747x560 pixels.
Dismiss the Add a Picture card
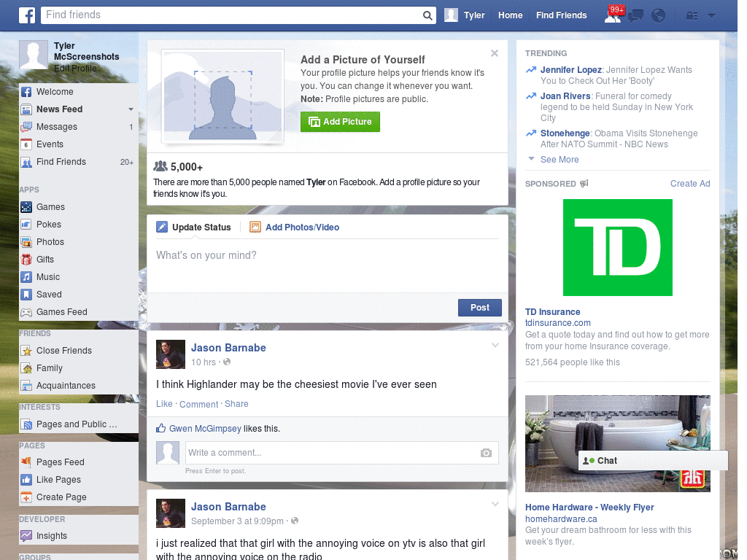click(495, 53)
